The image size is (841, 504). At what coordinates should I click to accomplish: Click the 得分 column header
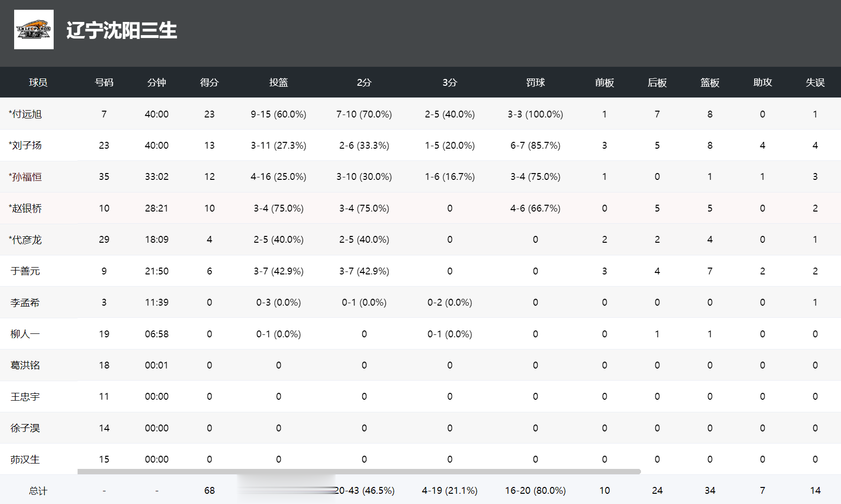(x=209, y=82)
